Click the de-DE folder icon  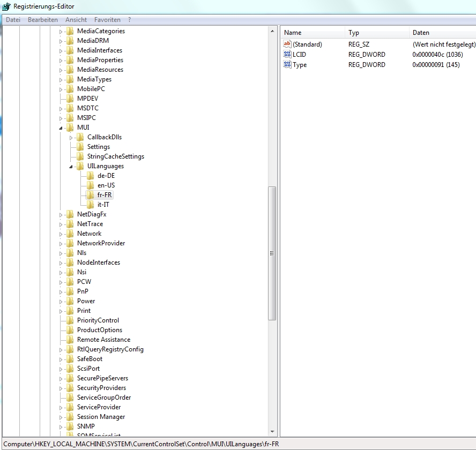[x=91, y=176]
